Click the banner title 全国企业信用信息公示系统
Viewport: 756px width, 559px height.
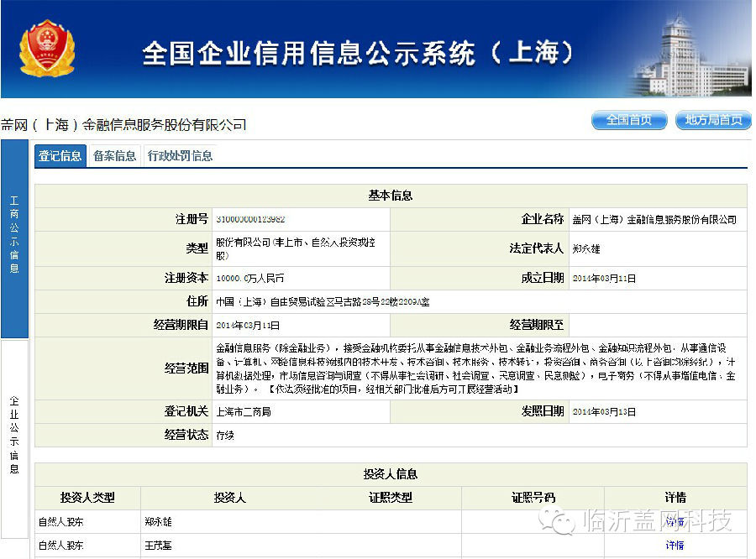358,53
